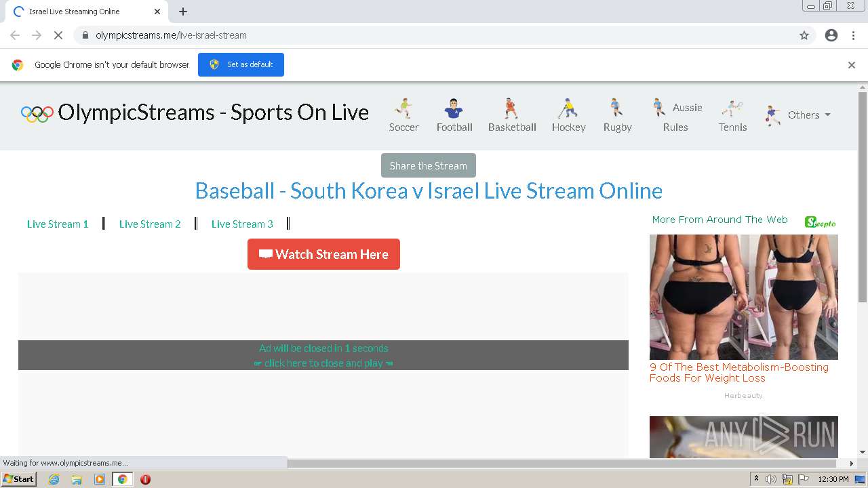The width and height of the screenshot is (868, 488).
Task: Click the Baseball - South Korea v Israel heading
Action: pos(429,190)
